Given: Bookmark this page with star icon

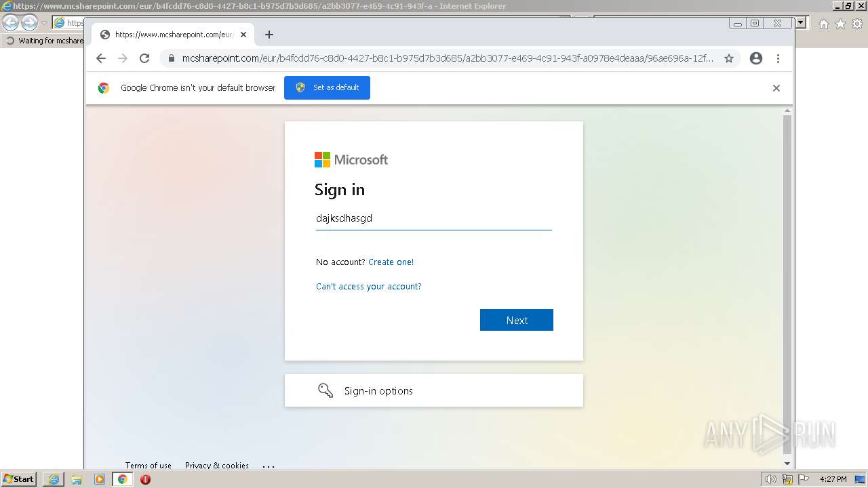Looking at the screenshot, I should [x=729, y=58].
